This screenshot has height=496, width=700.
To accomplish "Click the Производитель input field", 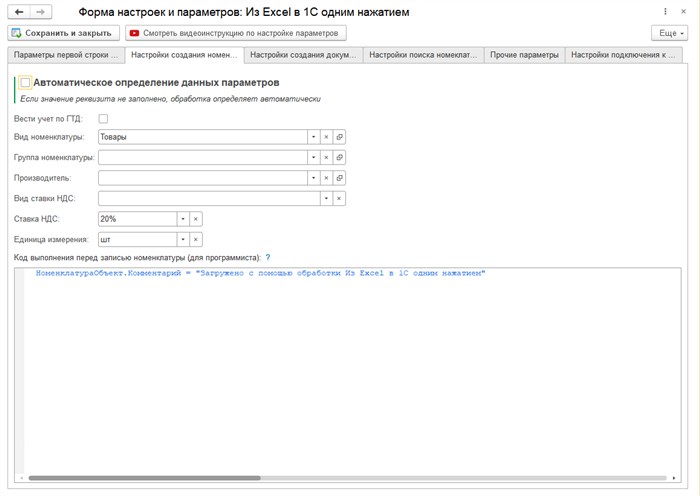I will pos(202,178).
